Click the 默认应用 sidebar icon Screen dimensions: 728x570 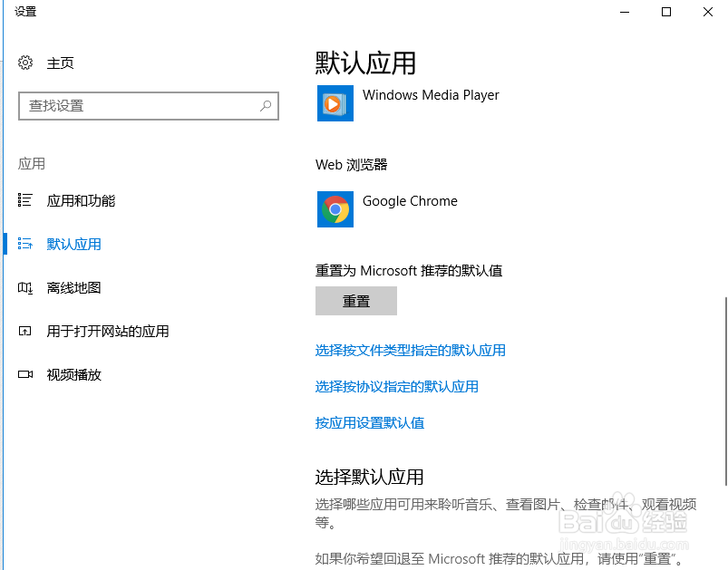click(25, 243)
